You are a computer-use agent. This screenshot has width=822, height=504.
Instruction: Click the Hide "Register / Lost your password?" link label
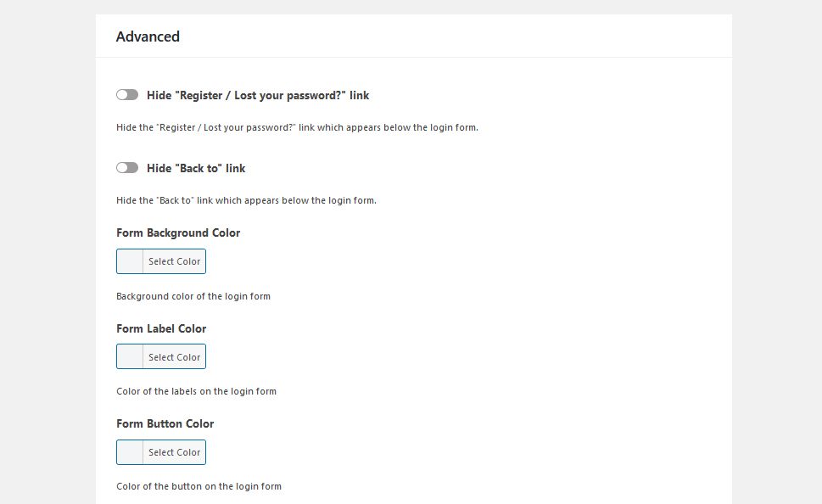tap(258, 95)
